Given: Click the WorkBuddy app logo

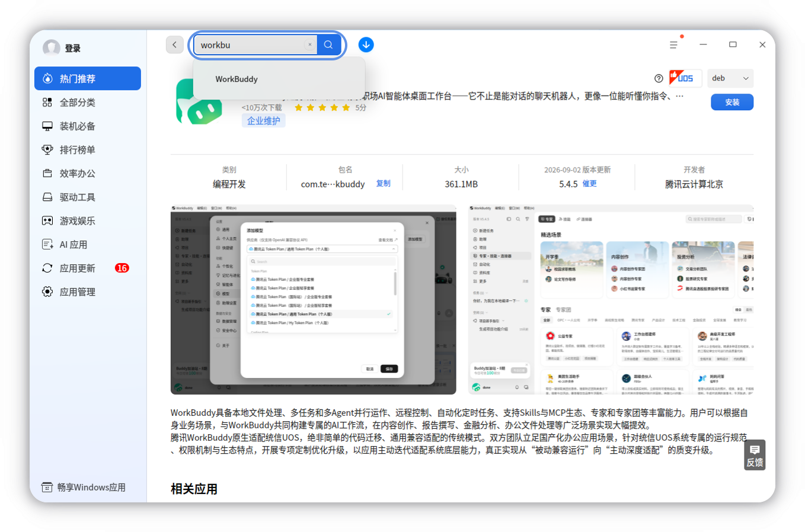Looking at the screenshot, I should tap(199, 101).
